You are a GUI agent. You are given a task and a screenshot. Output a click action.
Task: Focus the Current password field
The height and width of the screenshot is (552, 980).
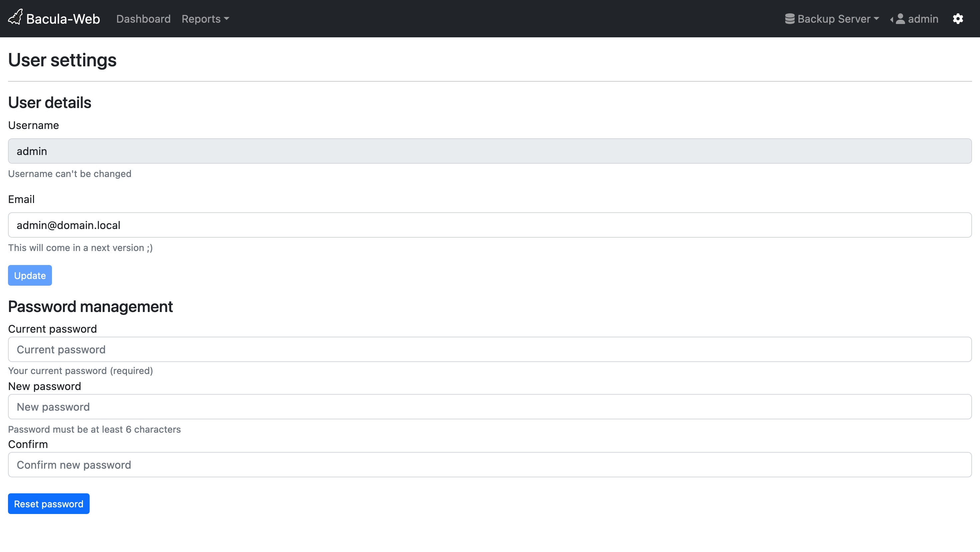click(x=490, y=349)
